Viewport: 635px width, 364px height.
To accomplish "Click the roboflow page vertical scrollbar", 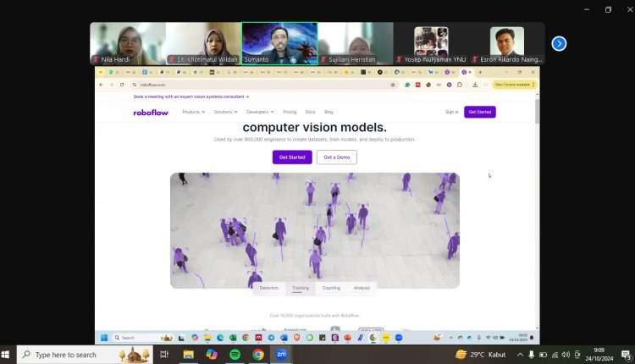I will tap(537, 112).
